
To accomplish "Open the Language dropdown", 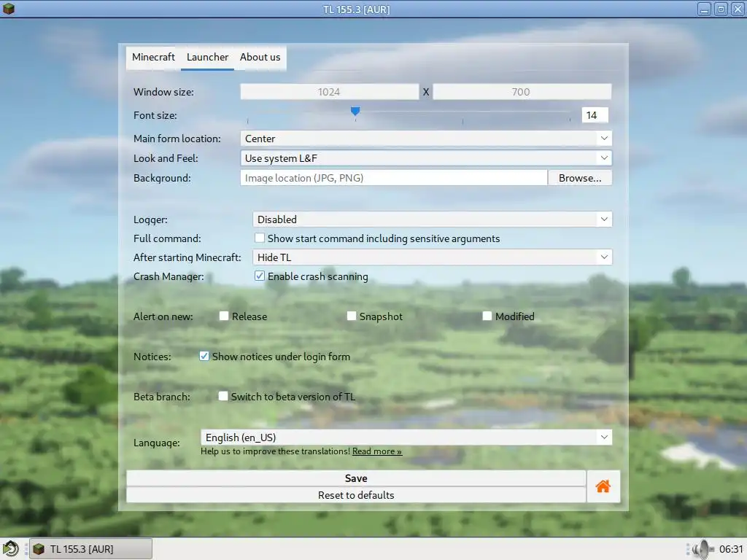I will point(406,437).
